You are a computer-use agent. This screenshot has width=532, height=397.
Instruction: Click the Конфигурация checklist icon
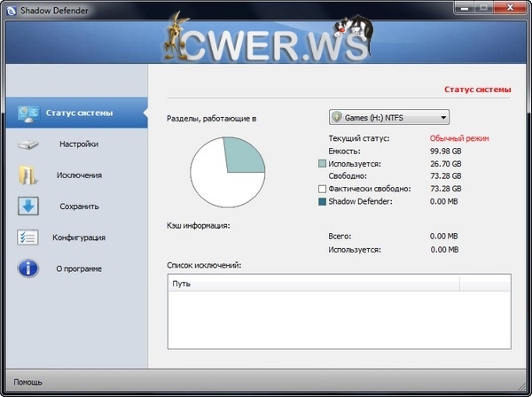27,237
